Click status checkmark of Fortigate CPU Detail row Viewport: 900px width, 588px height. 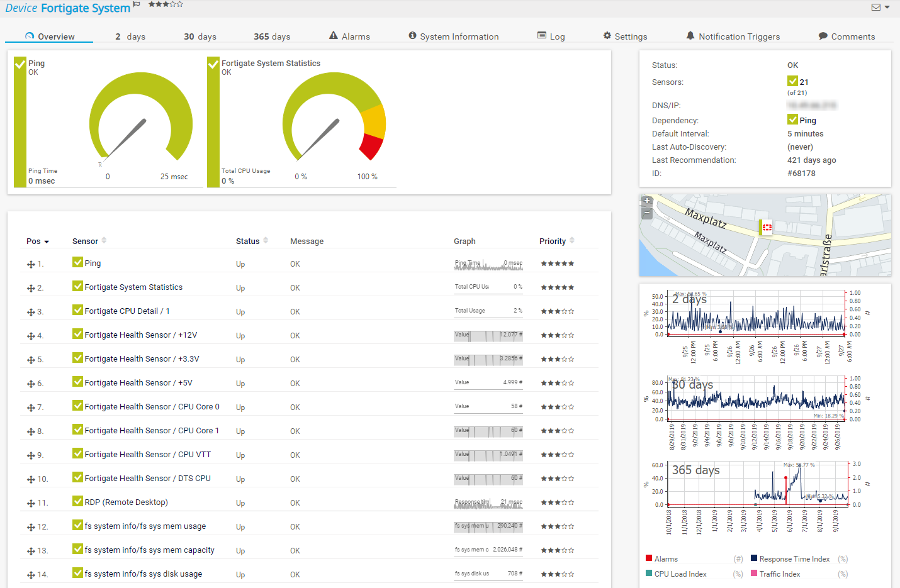click(77, 310)
